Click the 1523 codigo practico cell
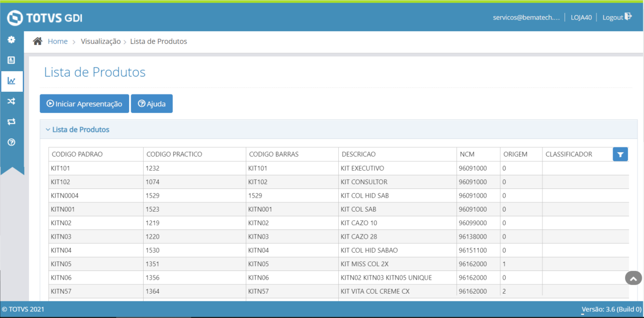644x318 pixels. coord(194,209)
